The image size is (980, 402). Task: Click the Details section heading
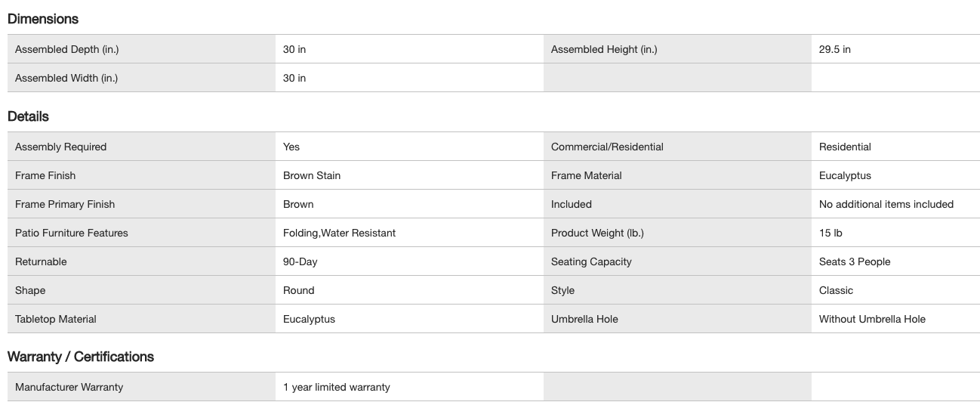(28, 116)
